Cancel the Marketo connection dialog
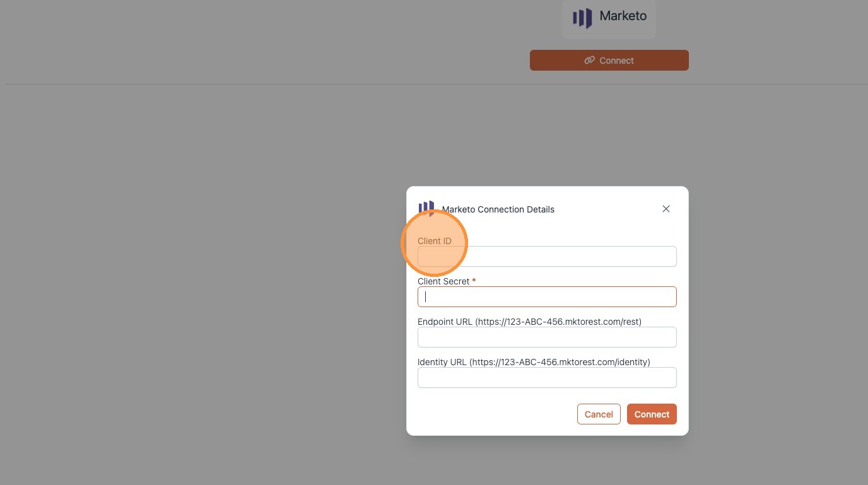The width and height of the screenshot is (868, 485). coord(599,414)
